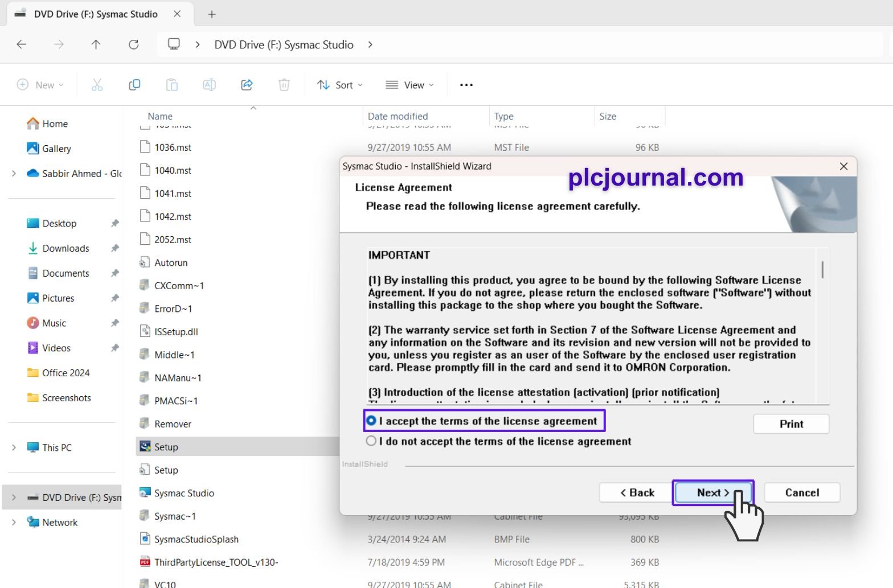The width and height of the screenshot is (893, 588).
Task: Open the See more ellipsis menu
Action: pos(466,85)
